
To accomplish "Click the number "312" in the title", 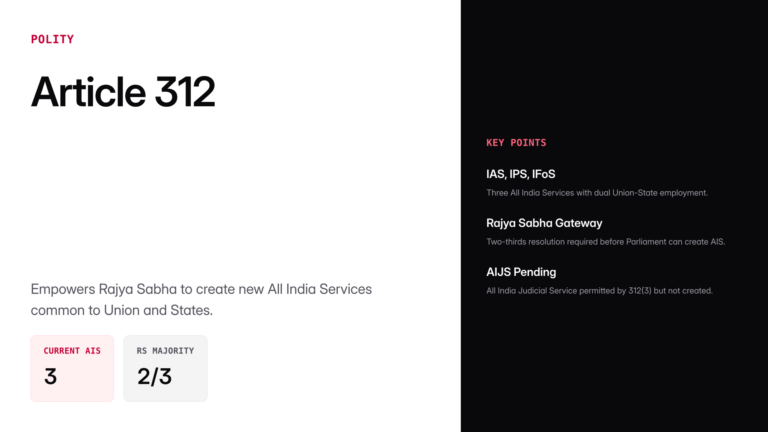I will click(185, 92).
